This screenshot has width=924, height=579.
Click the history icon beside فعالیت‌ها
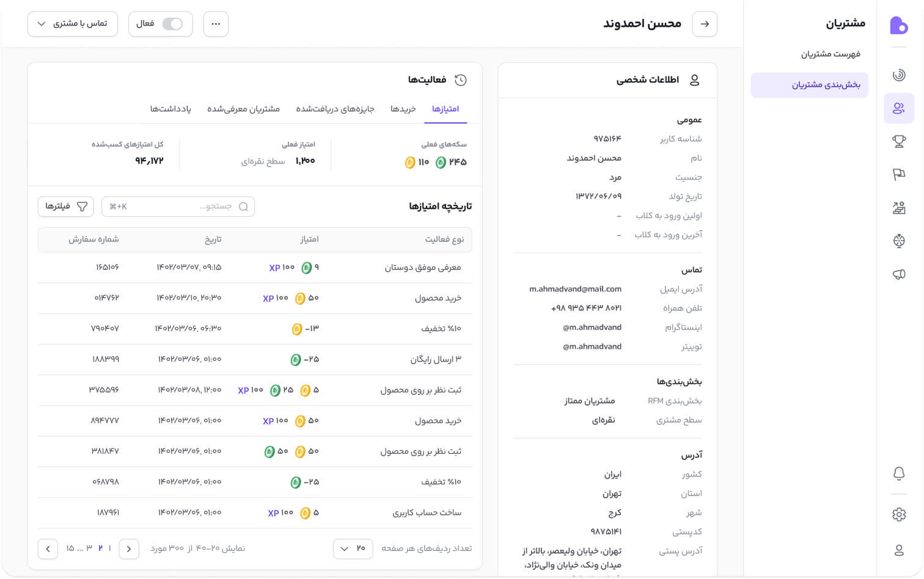pos(461,80)
